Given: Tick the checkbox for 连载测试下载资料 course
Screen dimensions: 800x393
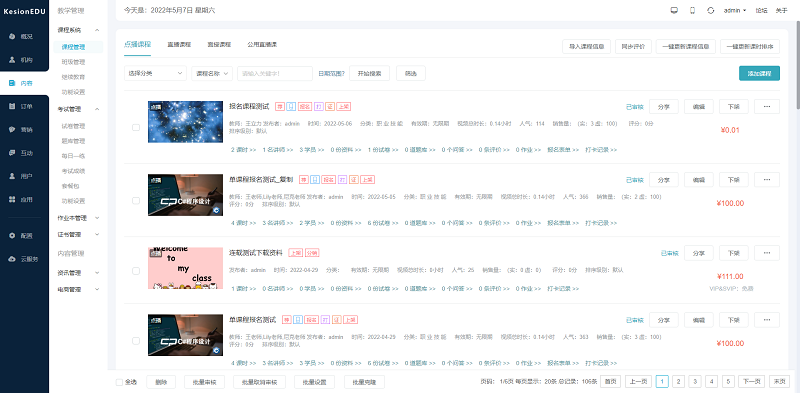Looking at the screenshot, I should (x=136, y=271).
